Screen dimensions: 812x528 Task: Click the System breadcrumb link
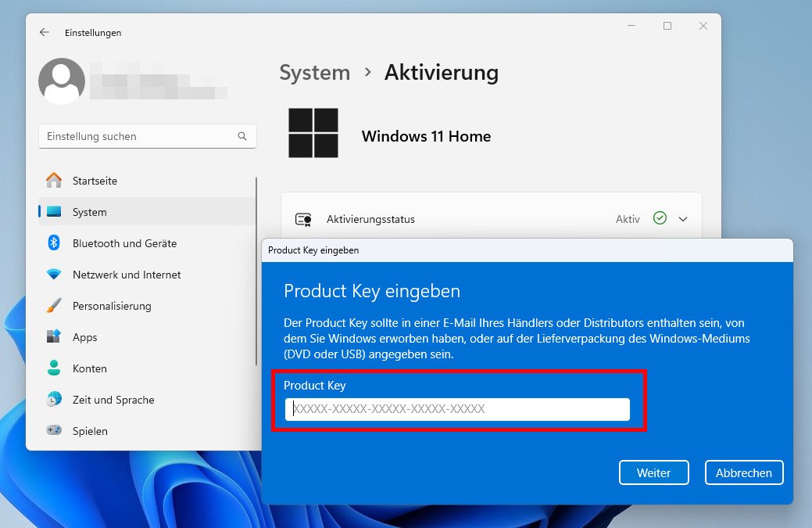(x=314, y=72)
